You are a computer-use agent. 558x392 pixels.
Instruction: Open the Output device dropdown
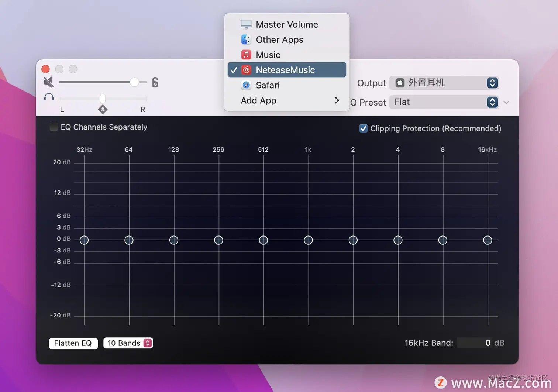444,83
